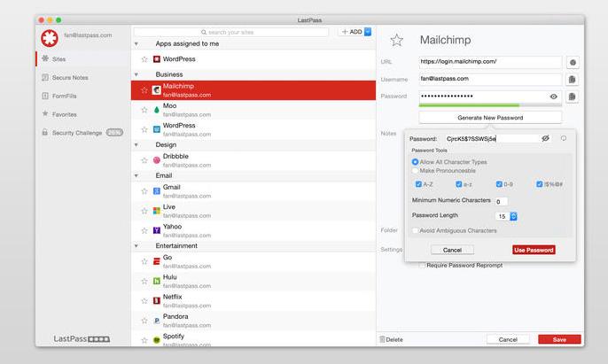Screen dimensions: 608x364
Task: Enable Require Password Reprompt
Action: (422, 266)
